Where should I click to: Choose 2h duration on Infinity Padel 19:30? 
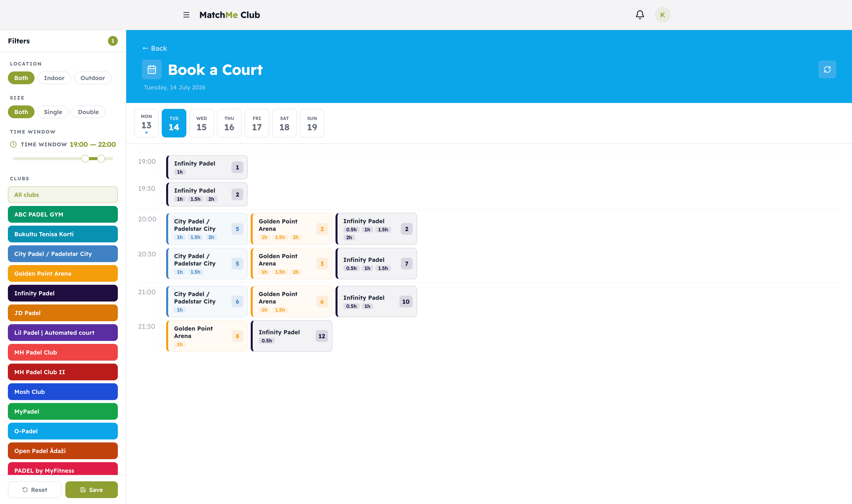tap(211, 199)
